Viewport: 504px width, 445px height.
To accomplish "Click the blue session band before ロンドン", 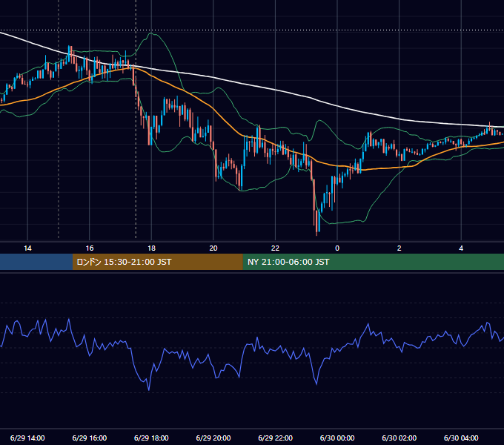I will [x=36, y=262].
